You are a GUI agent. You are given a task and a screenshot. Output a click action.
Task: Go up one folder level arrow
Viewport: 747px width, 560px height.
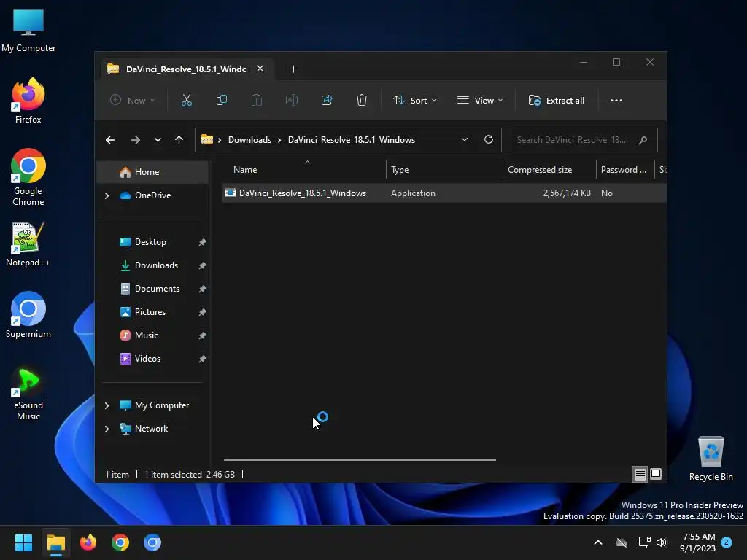pyautogui.click(x=179, y=140)
